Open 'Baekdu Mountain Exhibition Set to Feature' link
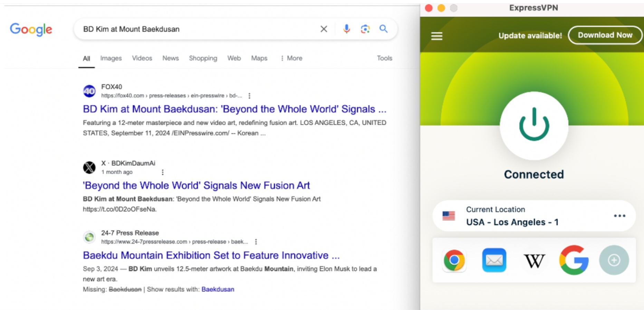This screenshot has width=644, height=310. (211, 255)
